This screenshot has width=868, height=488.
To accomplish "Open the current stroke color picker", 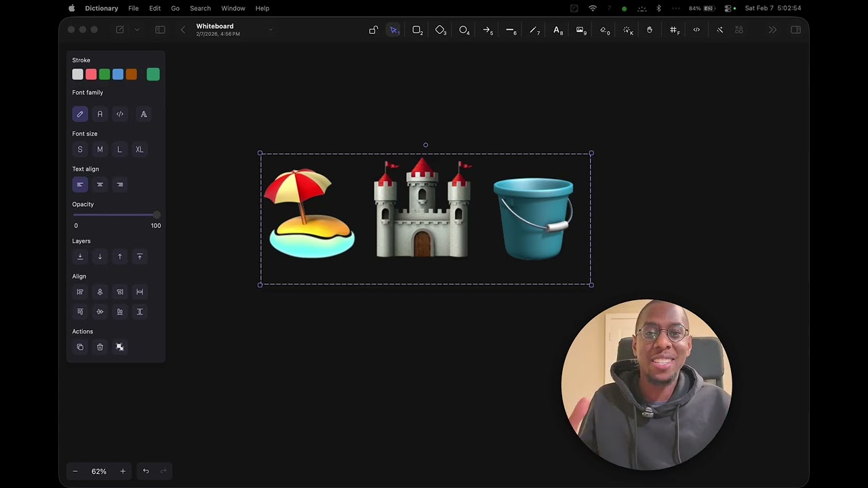I will (x=153, y=75).
